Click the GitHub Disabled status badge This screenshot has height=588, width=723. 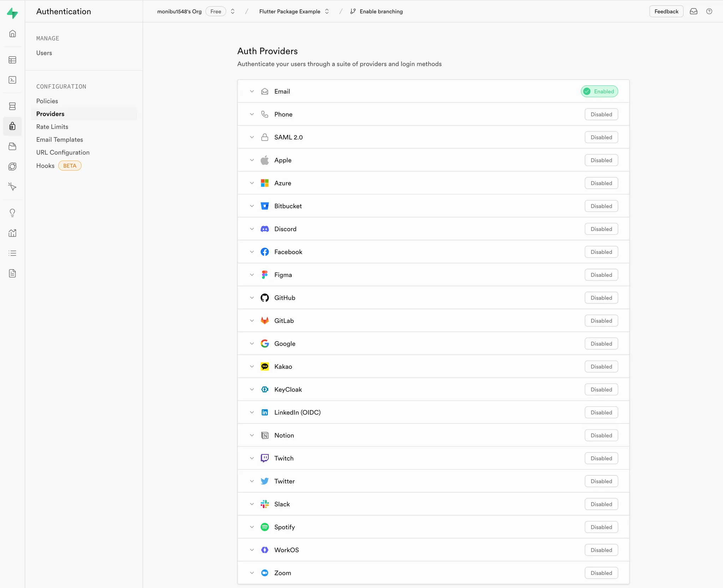point(601,298)
